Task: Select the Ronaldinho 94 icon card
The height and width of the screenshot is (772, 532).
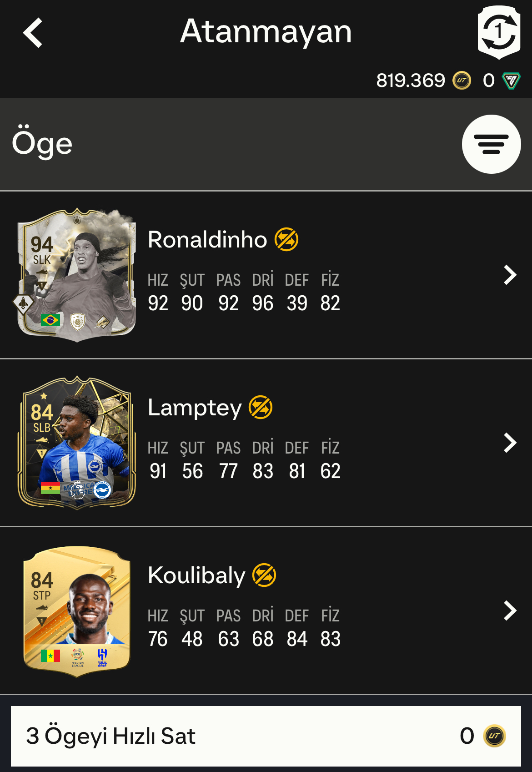Action: point(76,275)
